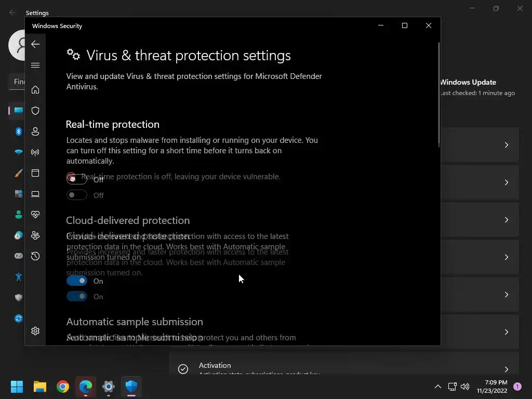This screenshot has width=532, height=399.
Task: Click 'Last checked: 1 minute ago' text
Action: point(478,93)
